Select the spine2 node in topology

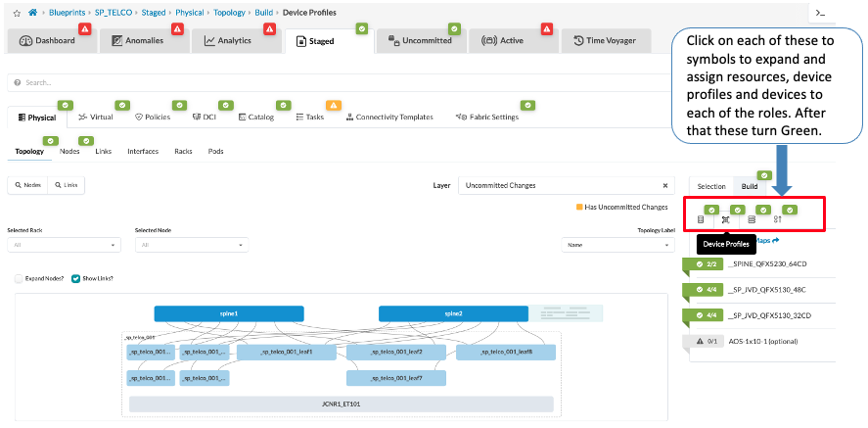(x=453, y=314)
